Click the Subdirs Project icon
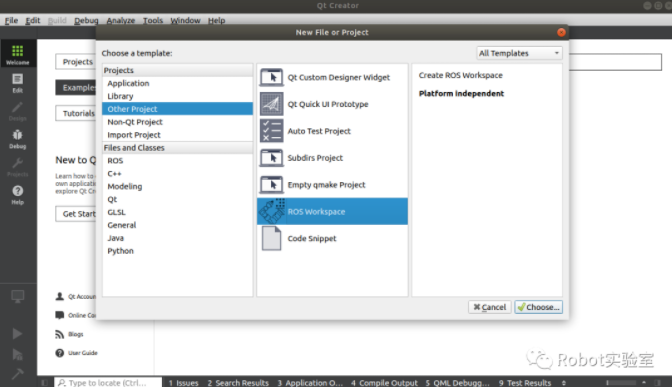Viewport: 672px width, 387px height. 271,158
